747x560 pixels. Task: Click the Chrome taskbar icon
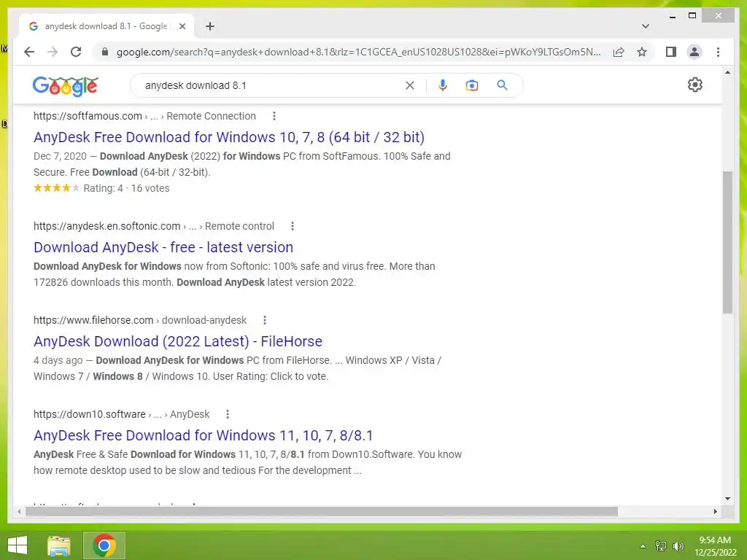(104, 545)
